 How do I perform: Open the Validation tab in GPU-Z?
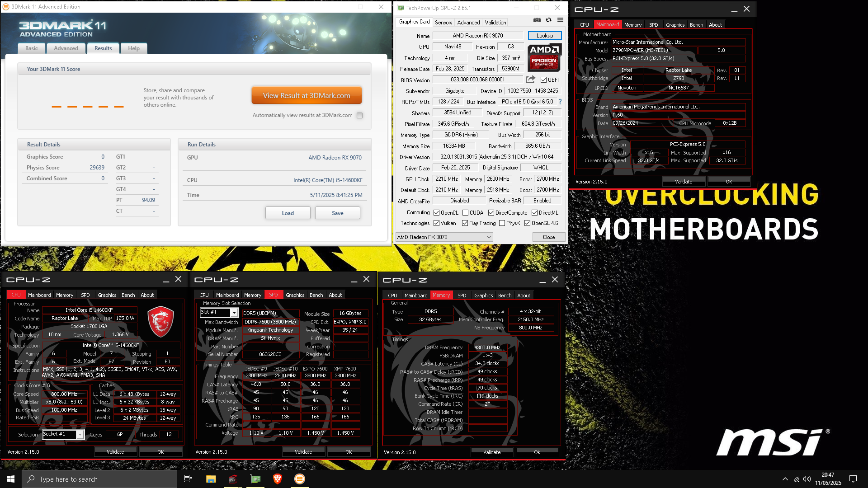[495, 22]
